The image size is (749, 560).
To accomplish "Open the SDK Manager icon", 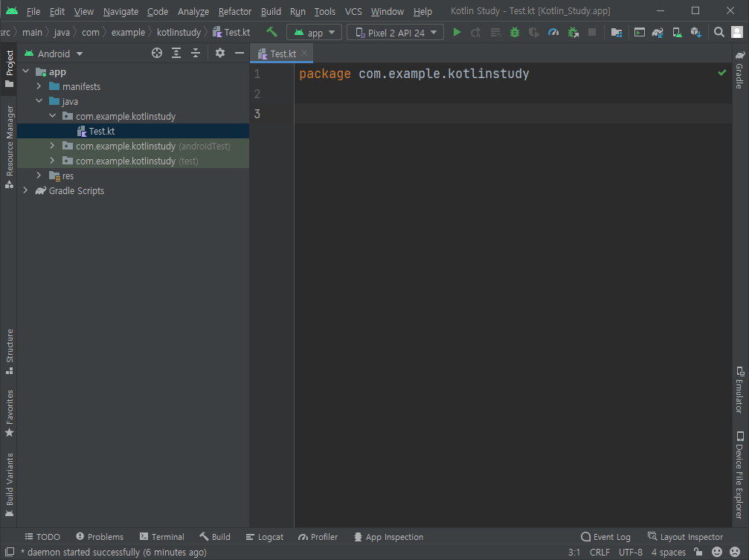I will click(x=695, y=32).
